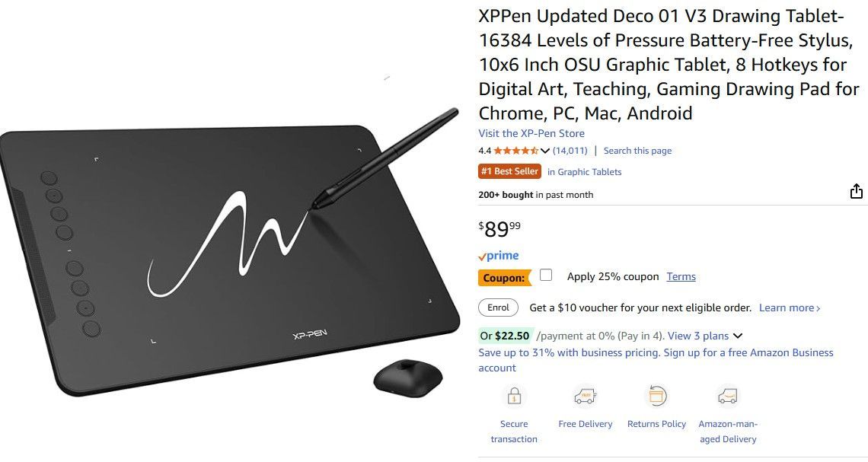Click Search this page link
Viewport: 868px width, 462px height.
pyautogui.click(x=637, y=151)
